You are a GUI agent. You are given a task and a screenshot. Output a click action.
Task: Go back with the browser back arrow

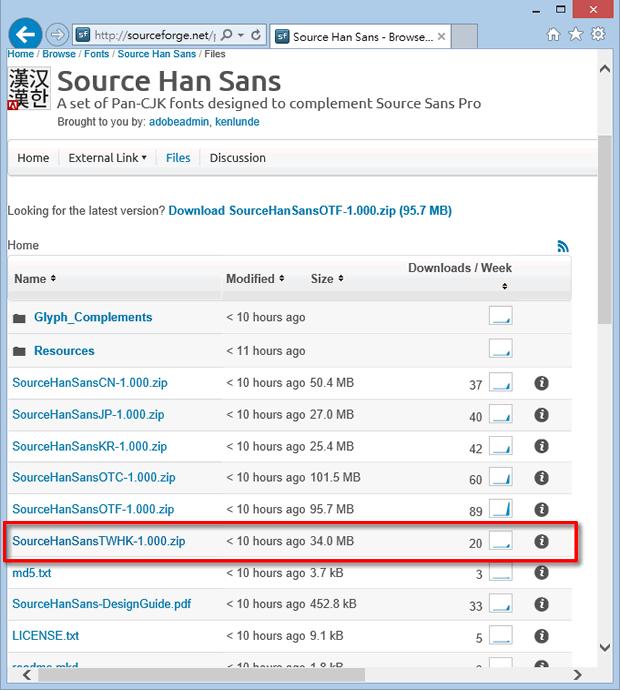pyautogui.click(x=25, y=34)
